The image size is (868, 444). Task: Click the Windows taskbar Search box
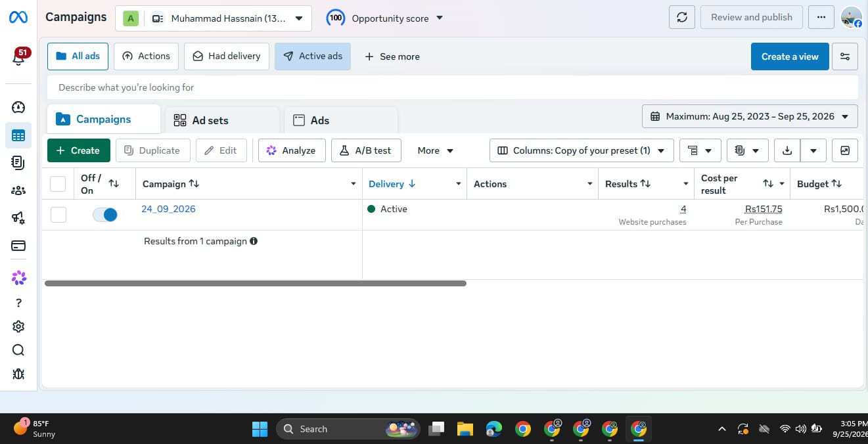click(x=348, y=429)
